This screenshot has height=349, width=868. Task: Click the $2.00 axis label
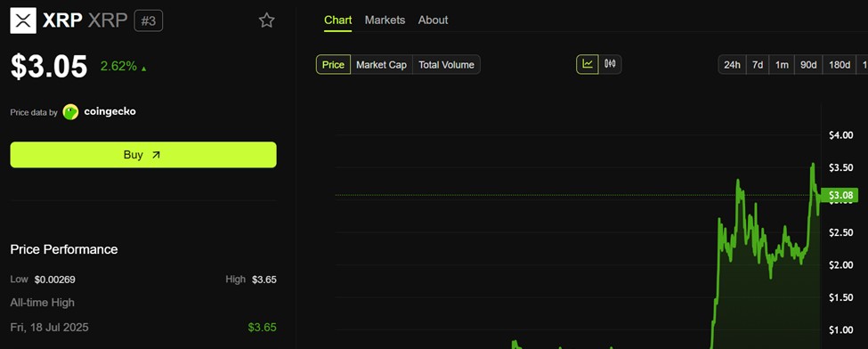[840, 265]
